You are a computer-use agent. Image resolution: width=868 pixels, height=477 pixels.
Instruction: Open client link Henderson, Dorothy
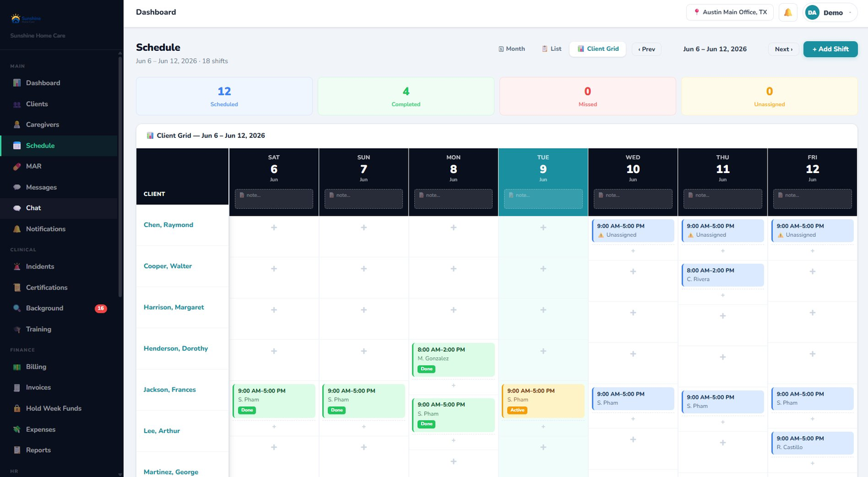pyautogui.click(x=176, y=349)
